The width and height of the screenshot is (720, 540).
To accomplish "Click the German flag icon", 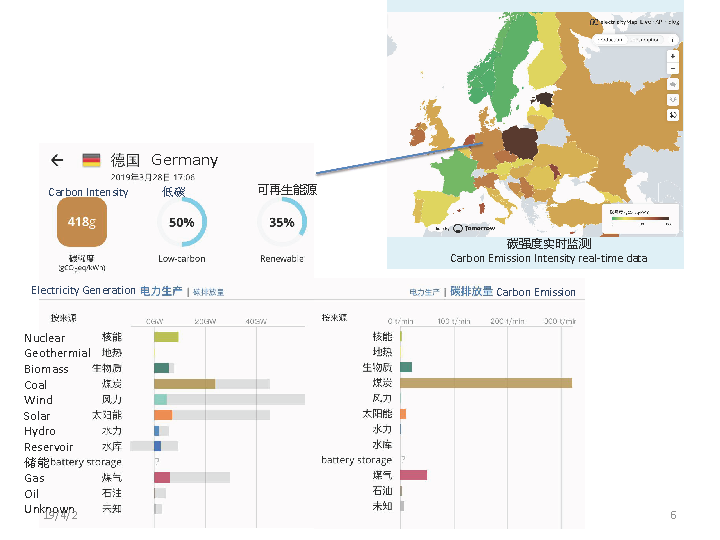I will point(91,160).
